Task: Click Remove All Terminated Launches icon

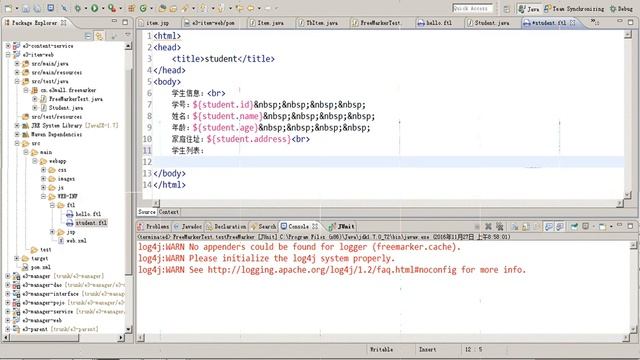Action: click(x=499, y=226)
